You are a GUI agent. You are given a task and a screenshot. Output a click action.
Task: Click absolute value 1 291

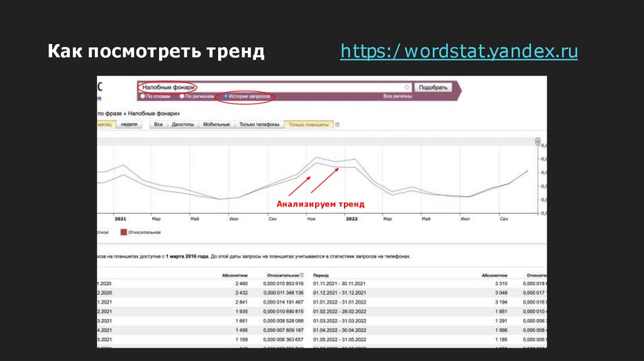[x=501, y=321]
